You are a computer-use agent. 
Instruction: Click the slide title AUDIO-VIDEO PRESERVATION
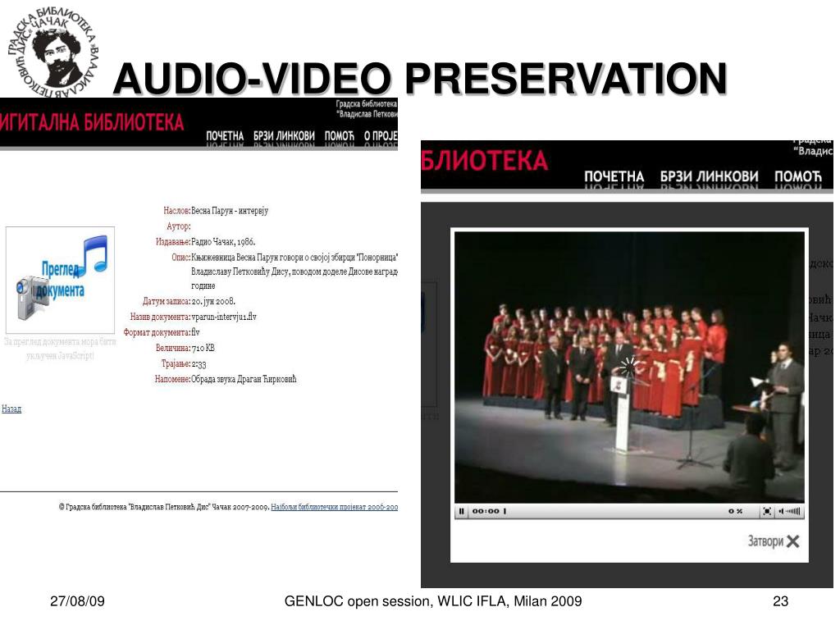click(420, 78)
